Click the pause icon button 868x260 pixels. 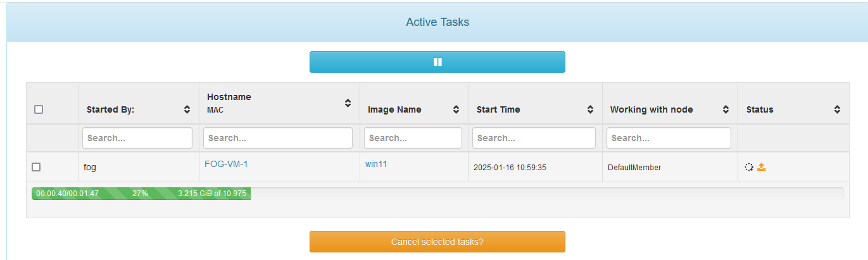pos(437,62)
